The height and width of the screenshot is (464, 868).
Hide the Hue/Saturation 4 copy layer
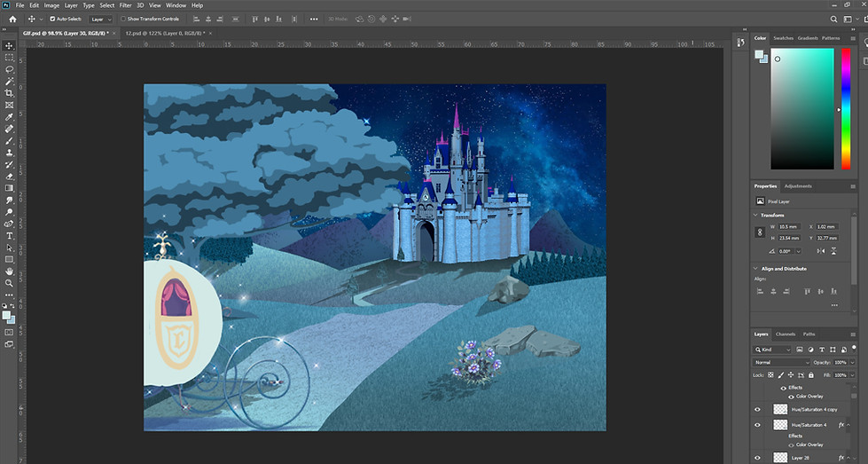point(758,410)
